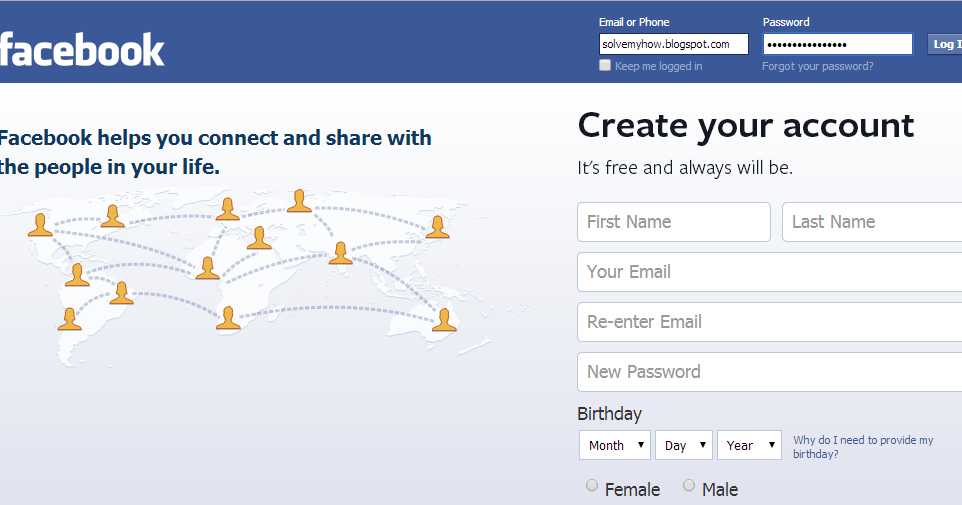Open the birthday Day dropdown
The width and height of the screenshot is (962, 505).
coord(683,445)
